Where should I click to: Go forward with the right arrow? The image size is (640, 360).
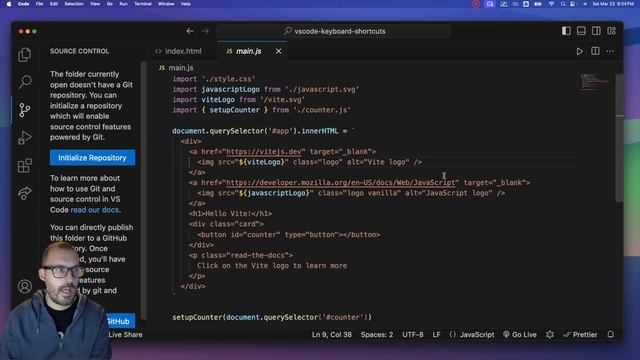[x=205, y=31]
